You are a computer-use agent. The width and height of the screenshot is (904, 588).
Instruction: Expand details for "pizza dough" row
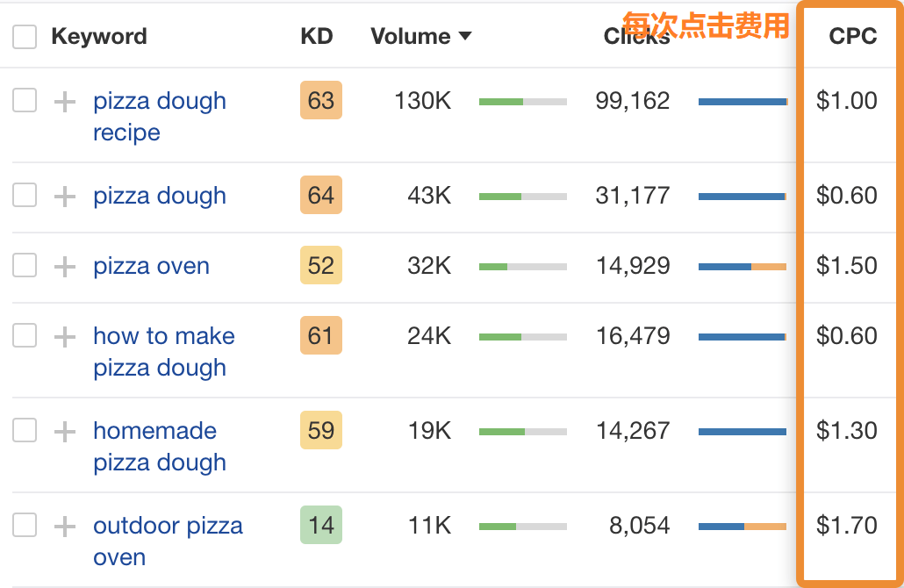(63, 196)
